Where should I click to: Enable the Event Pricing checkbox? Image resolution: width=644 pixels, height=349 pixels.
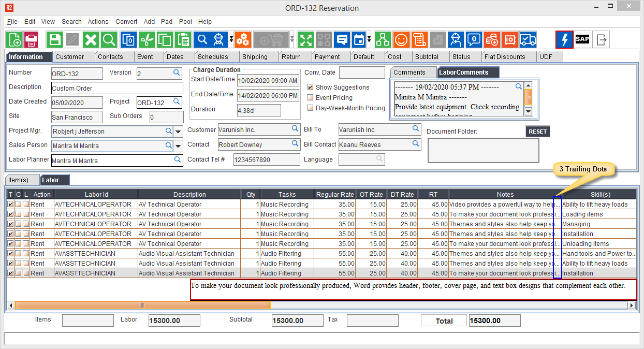click(311, 98)
